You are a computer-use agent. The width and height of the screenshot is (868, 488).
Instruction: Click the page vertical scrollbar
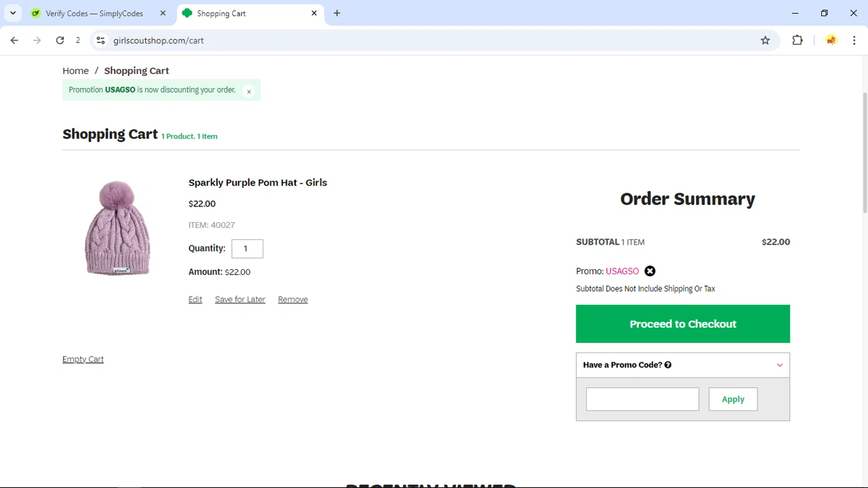[x=865, y=153]
